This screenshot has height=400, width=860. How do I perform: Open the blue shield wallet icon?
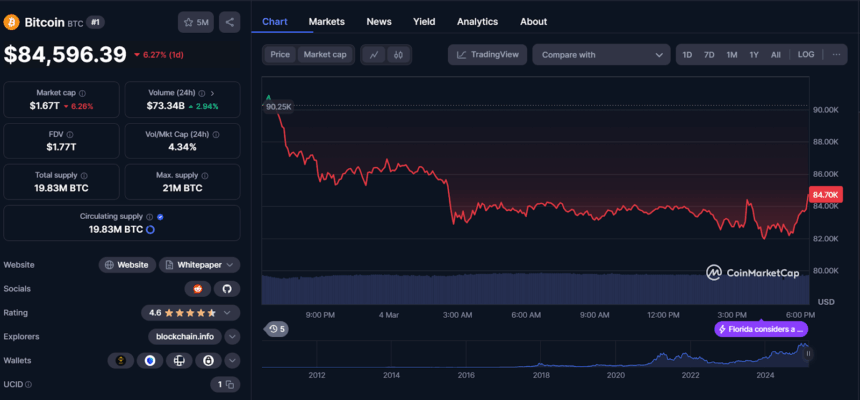[150, 360]
